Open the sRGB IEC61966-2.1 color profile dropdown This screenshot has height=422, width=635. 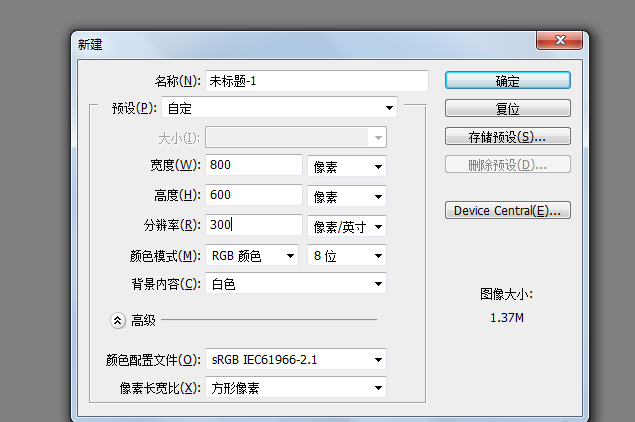pyautogui.click(x=296, y=359)
